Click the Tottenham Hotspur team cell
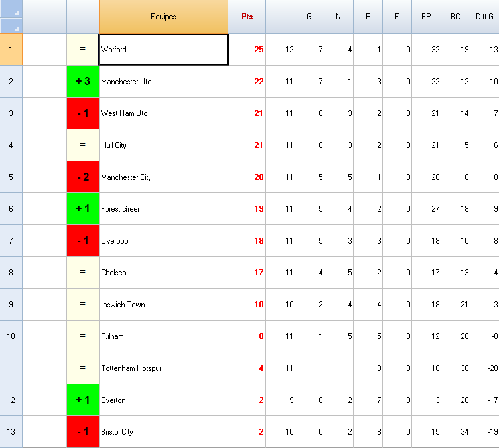This screenshot has height=448, width=499. tap(163, 368)
